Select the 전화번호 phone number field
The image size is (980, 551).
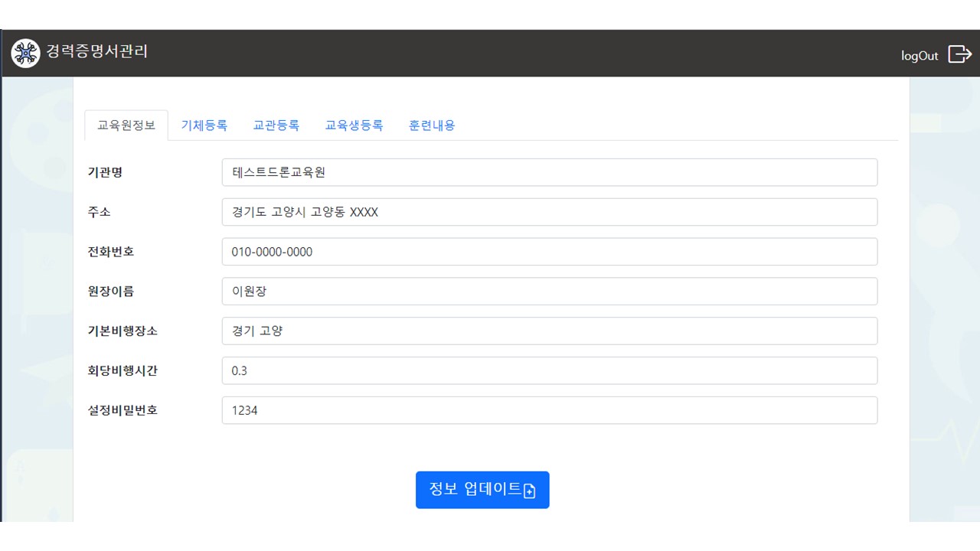[x=549, y=252]
